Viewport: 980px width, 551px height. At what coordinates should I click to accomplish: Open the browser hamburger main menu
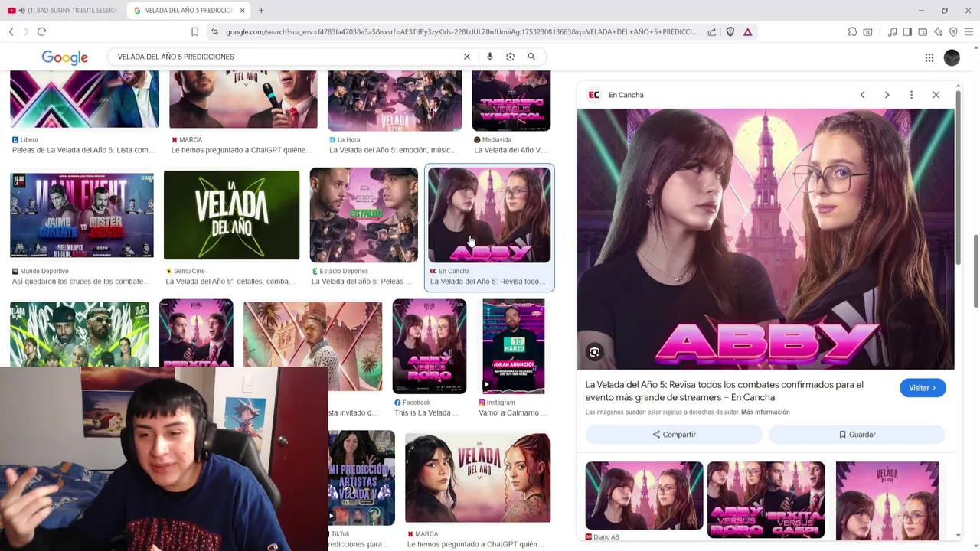(969, 32)
